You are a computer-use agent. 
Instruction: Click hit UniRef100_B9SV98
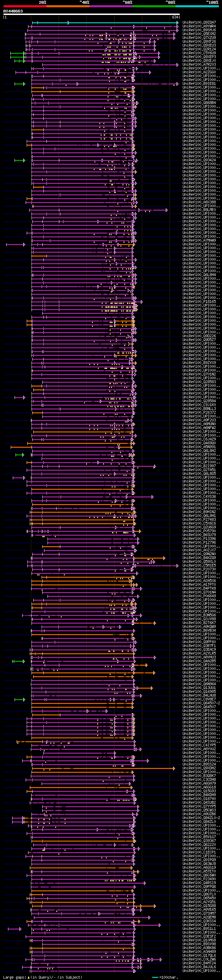pyautogui.click(x=199, y=944)
